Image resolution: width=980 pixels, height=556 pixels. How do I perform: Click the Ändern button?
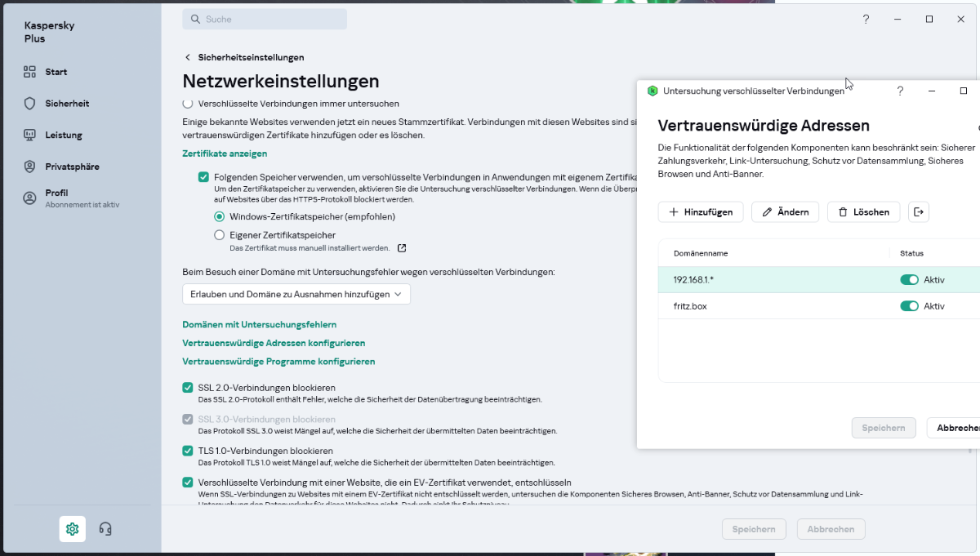point(785,212)
